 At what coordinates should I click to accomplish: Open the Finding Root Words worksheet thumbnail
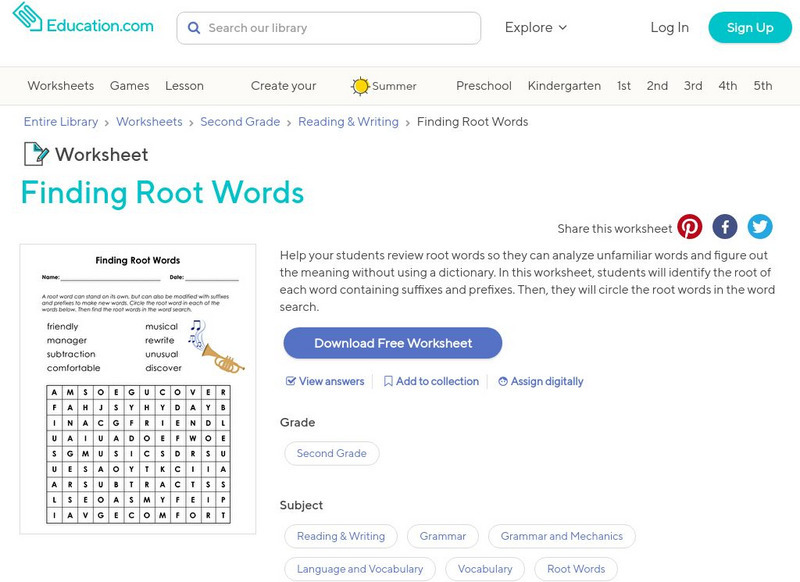(x=138, y=388)
